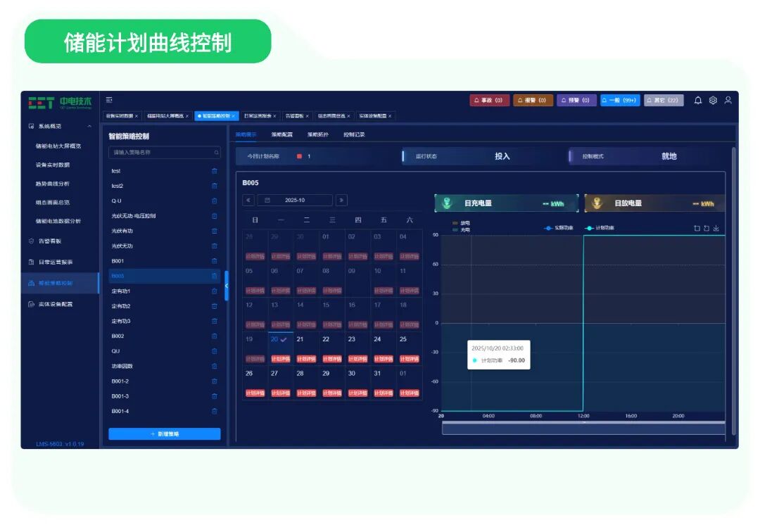Open 储能电池数据分析 in sidebar
The width and height of the screenshot is (760, 532).
(58, 222)
